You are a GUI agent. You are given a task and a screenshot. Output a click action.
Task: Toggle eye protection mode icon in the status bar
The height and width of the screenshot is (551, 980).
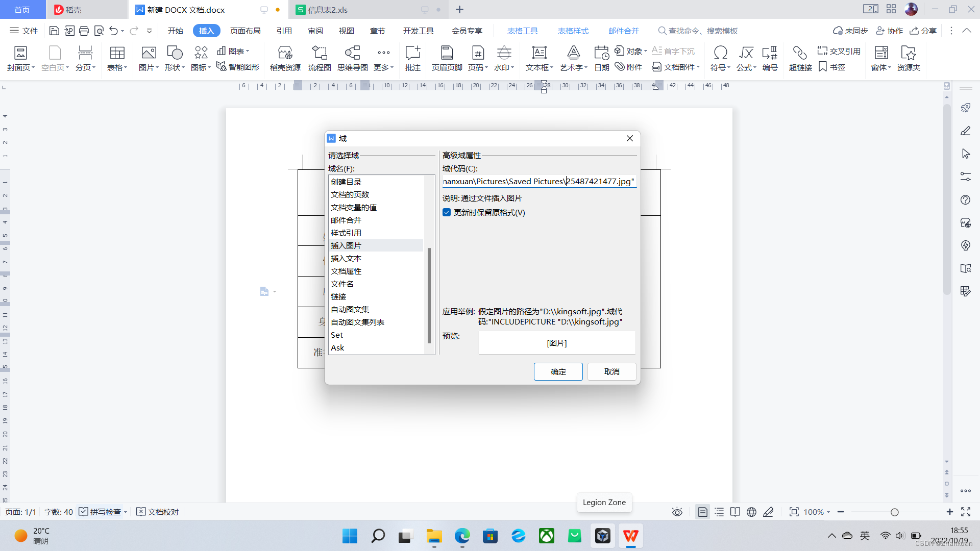[677, 512]
